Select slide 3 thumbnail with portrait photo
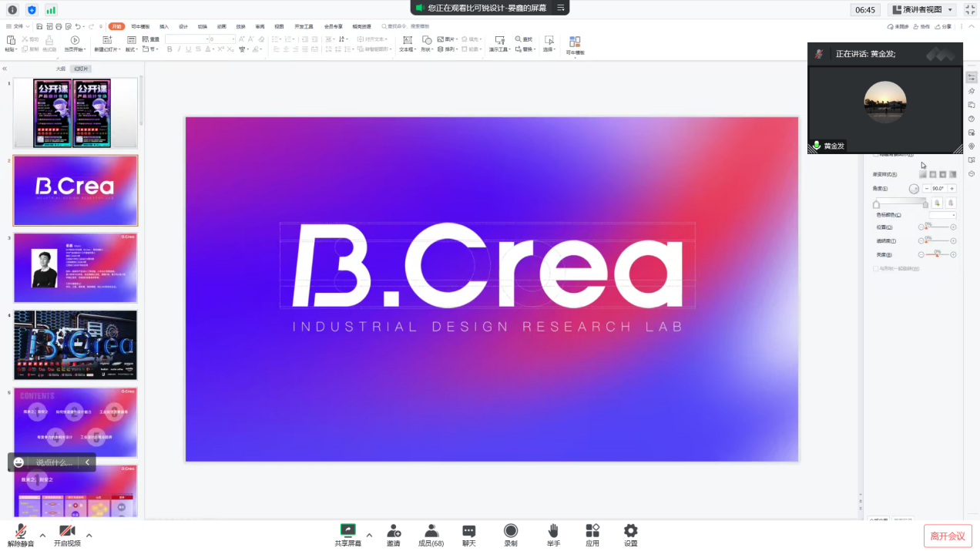The image size is (980, 551). coord(76,268)
